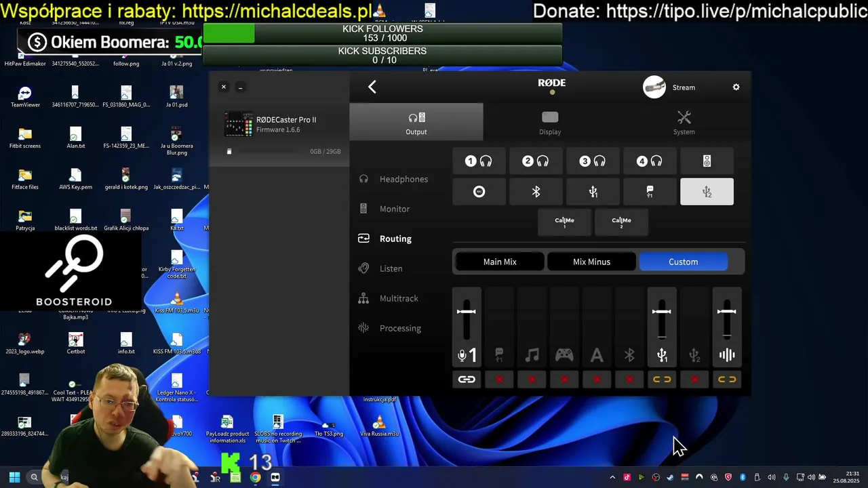
Task: Toggle red X under music note channel
Action: point(532,380)
